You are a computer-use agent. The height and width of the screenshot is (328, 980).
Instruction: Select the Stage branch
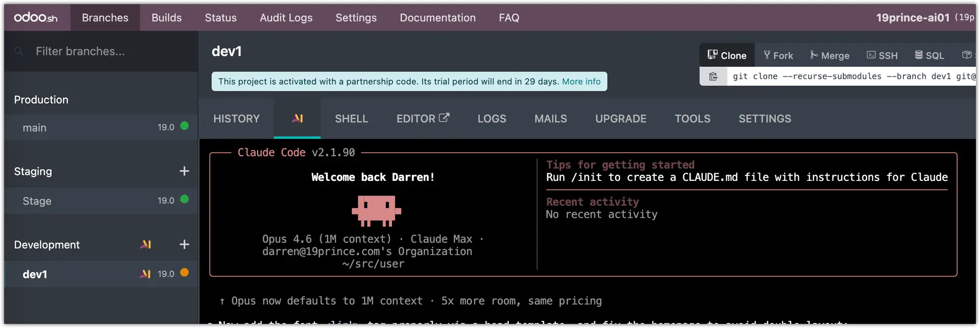pyautogui.click(x=37, y=201)
